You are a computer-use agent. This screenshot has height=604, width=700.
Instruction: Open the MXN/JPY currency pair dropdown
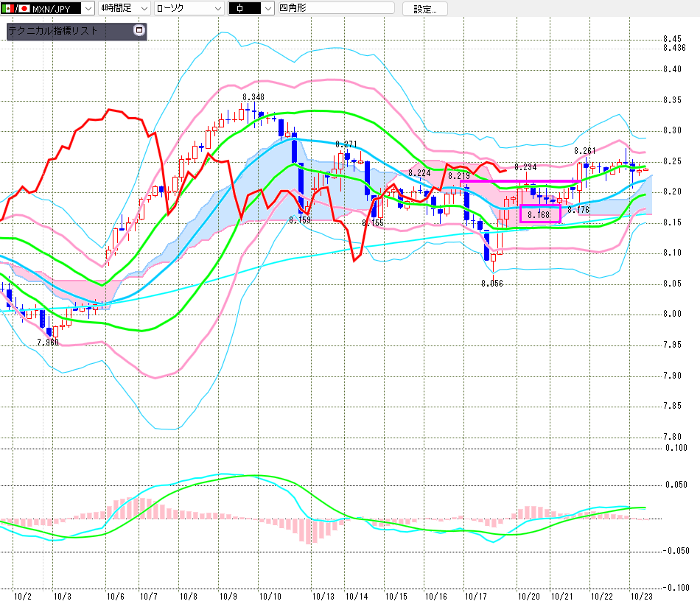point(86,9)
